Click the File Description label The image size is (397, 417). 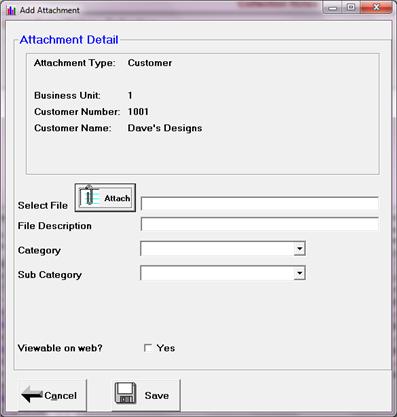tap(55, 226)
